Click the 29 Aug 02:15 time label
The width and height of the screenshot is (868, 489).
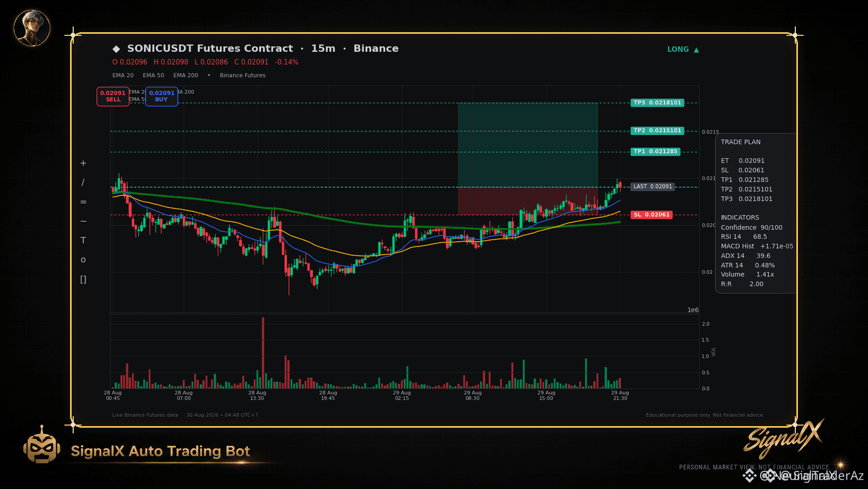point(402,395)
